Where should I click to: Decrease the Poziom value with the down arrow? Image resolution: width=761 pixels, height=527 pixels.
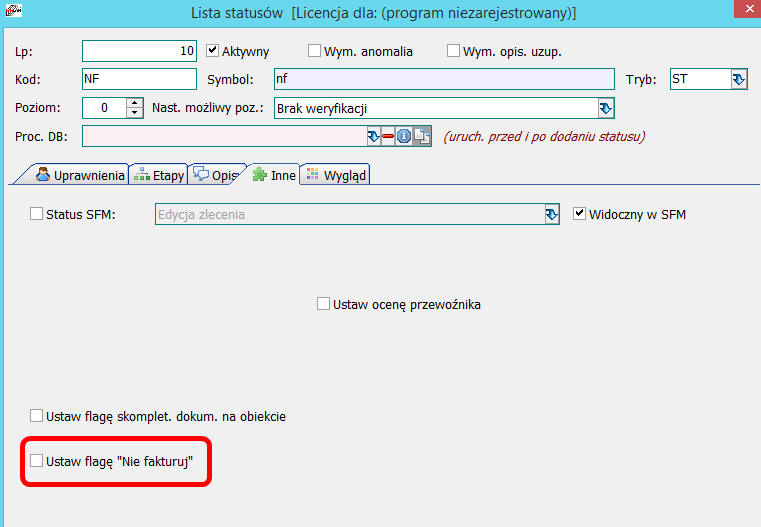134,113
